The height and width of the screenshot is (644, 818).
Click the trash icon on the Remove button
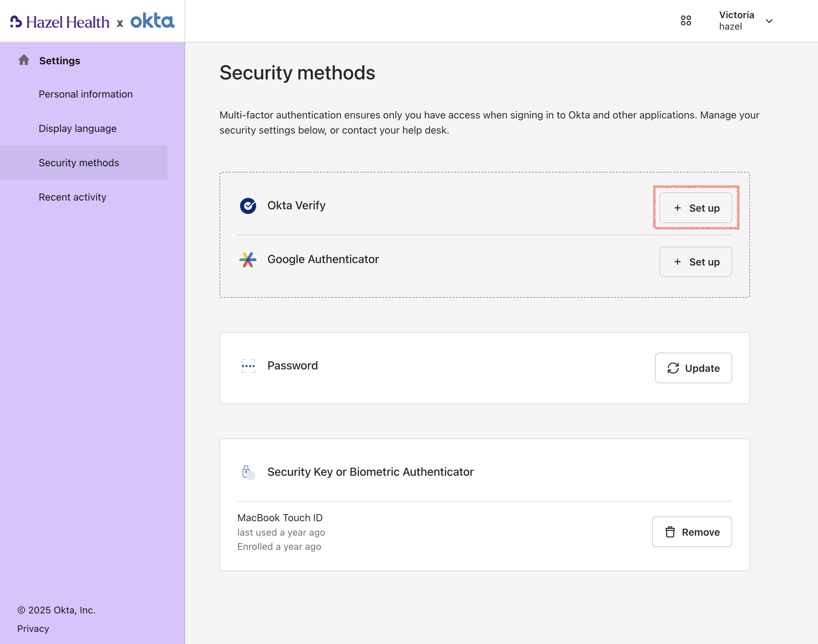click(x=670, y=532)
